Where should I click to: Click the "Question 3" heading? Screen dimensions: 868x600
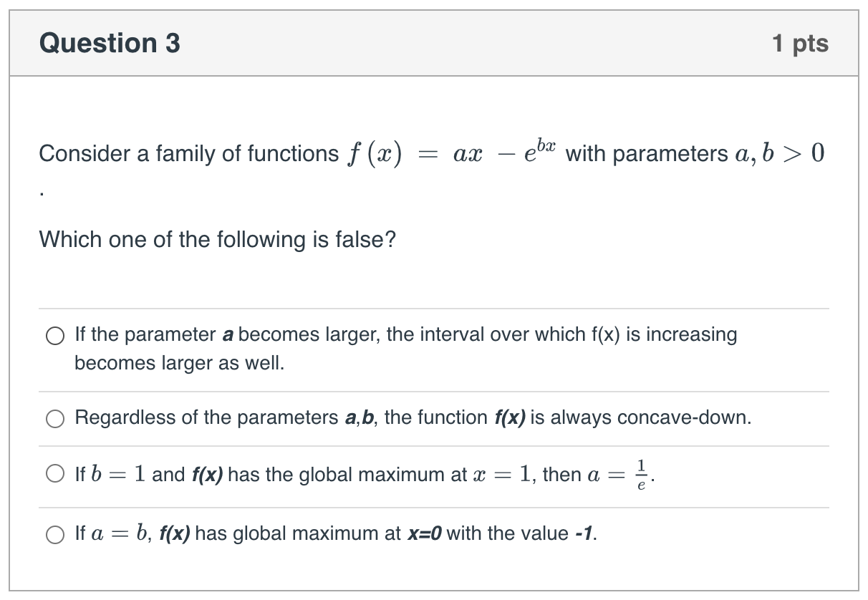pyautogui.click(x=110, y=43)
